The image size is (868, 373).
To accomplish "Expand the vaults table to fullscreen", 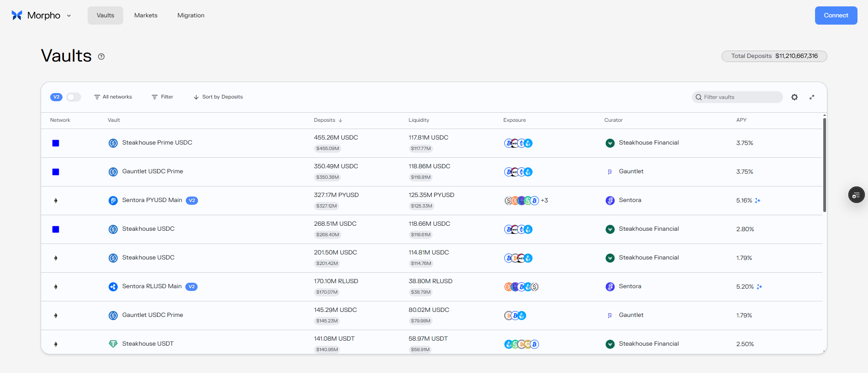I will [812, 97].
